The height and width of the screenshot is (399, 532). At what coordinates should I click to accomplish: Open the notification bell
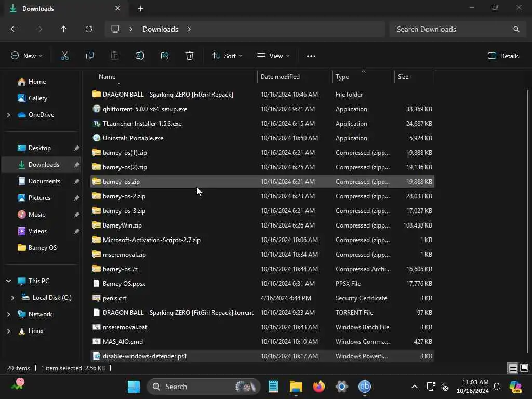pyautogui.click(x=497, y=387)
